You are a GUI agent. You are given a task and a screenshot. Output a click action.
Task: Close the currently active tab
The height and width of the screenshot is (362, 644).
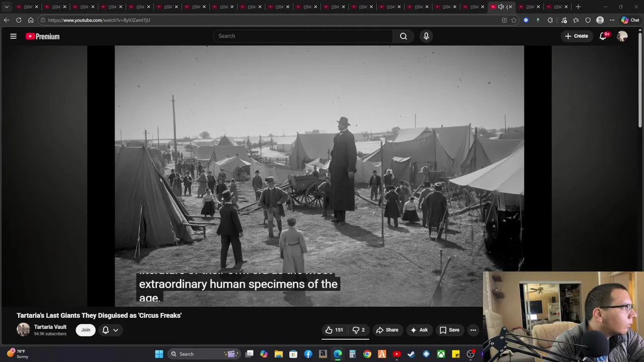click(x=510, y=7)
